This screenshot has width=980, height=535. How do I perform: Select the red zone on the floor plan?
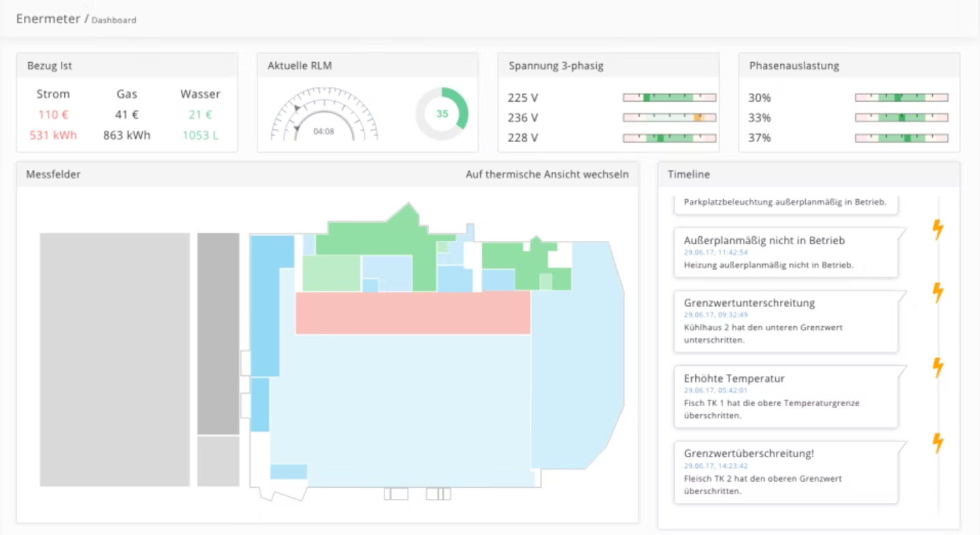click(412, 313)
